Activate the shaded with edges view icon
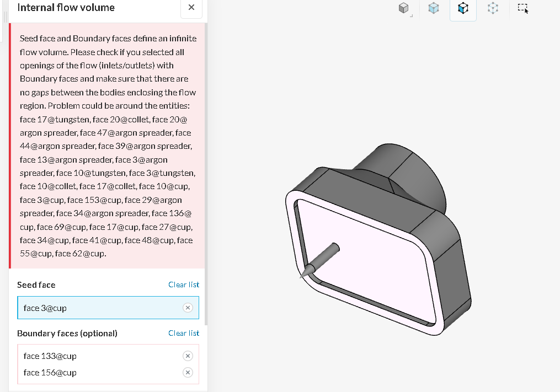 463,8
